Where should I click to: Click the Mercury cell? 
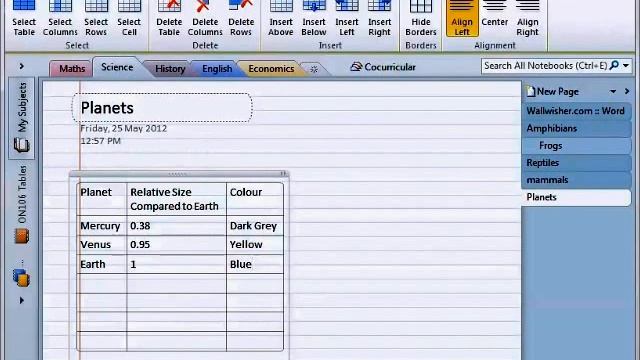click(102, 226)
